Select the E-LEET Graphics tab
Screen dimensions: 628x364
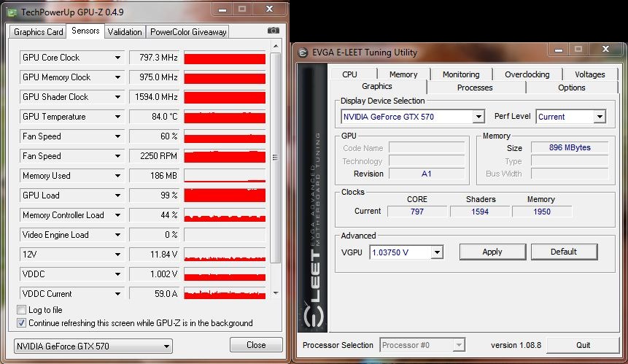click(377, 86)
